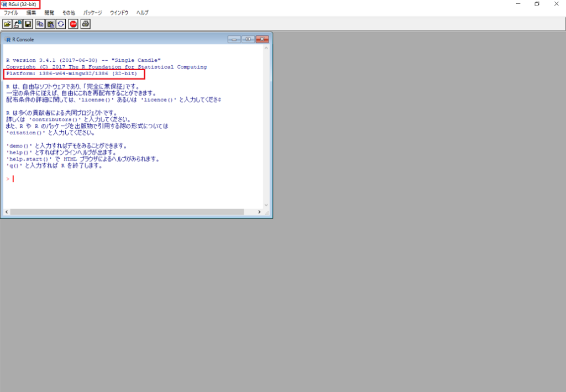Save workspace using the floppy disk icon

[28, 24]
